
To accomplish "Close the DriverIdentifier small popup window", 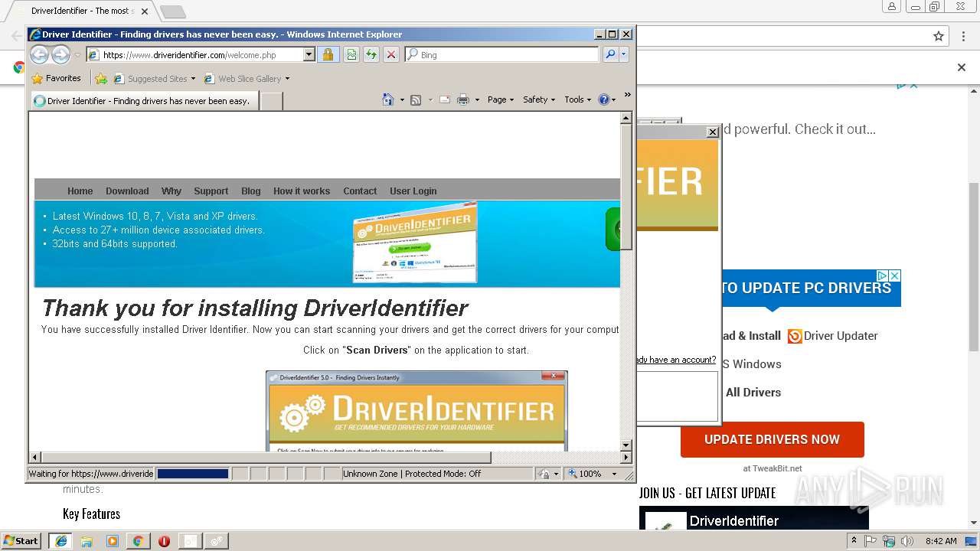I will [712, 132].
